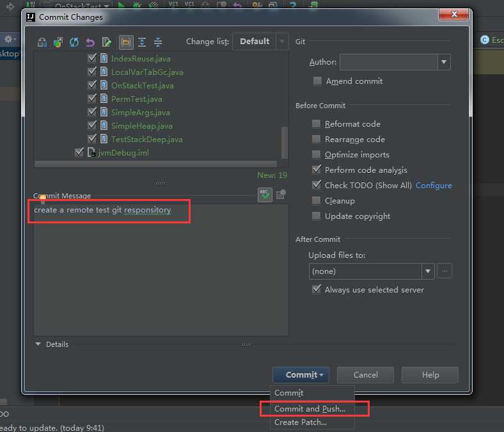
Task: Enable the Amend commit checkbox
Action: (x=317, y=81)
